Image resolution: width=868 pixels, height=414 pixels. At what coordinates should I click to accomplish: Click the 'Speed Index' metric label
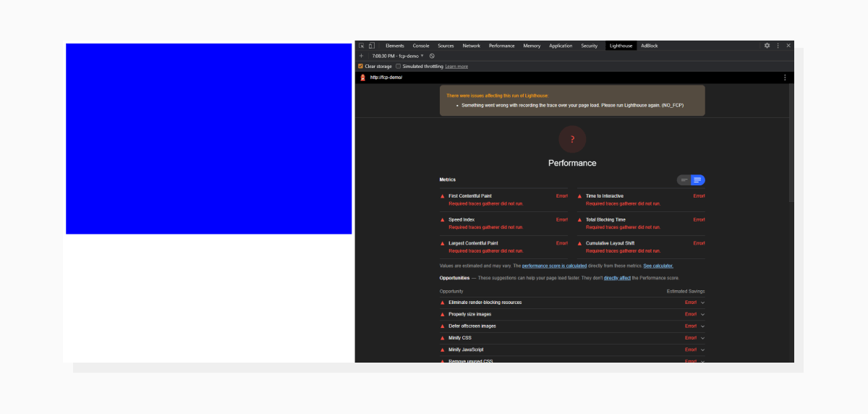click(461, 220)
